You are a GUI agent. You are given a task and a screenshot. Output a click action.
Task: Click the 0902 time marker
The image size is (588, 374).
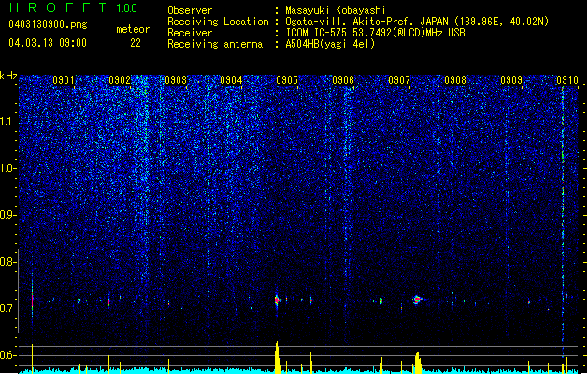point(120,80)
